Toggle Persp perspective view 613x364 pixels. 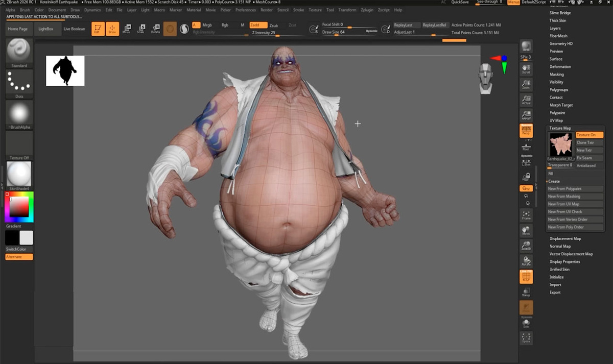(x=526, y=131)
